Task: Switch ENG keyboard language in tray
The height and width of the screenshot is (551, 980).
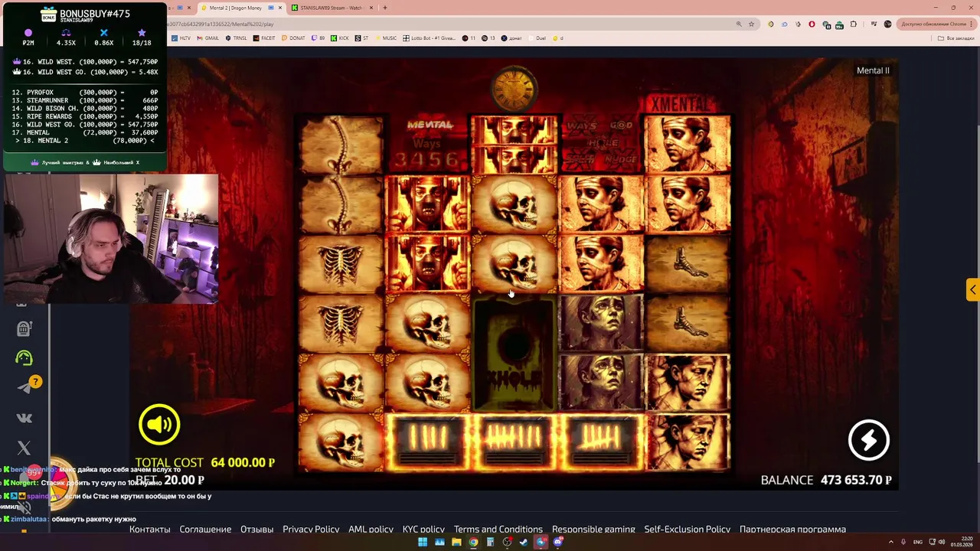Action: [x=918, y=542]
